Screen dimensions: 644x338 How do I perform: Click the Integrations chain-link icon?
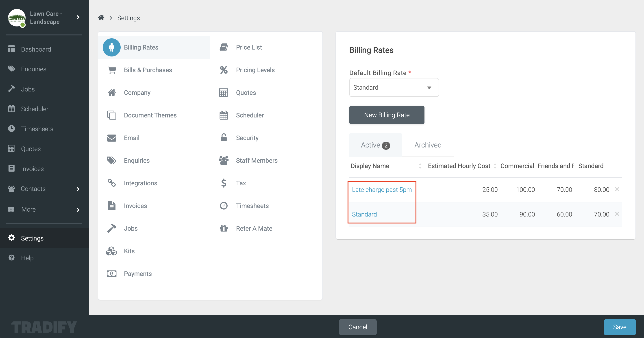111,183
